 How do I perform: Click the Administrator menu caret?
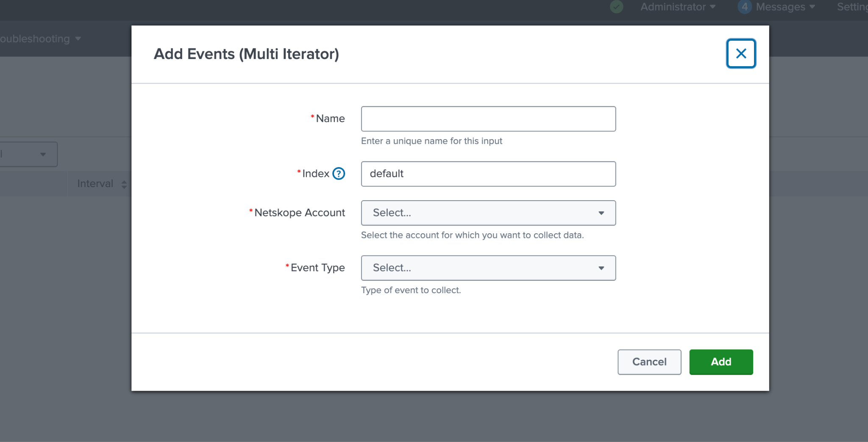tap(712, 7)
